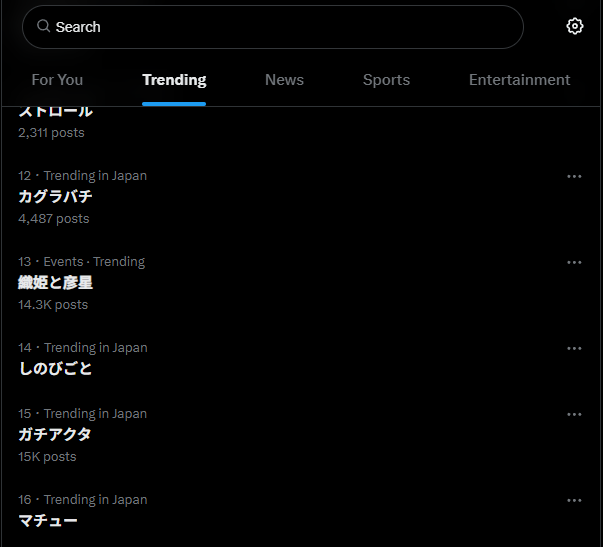
Task: Open the ストロール trending topic
Action: pyautogui.click(x=55, y=112)
